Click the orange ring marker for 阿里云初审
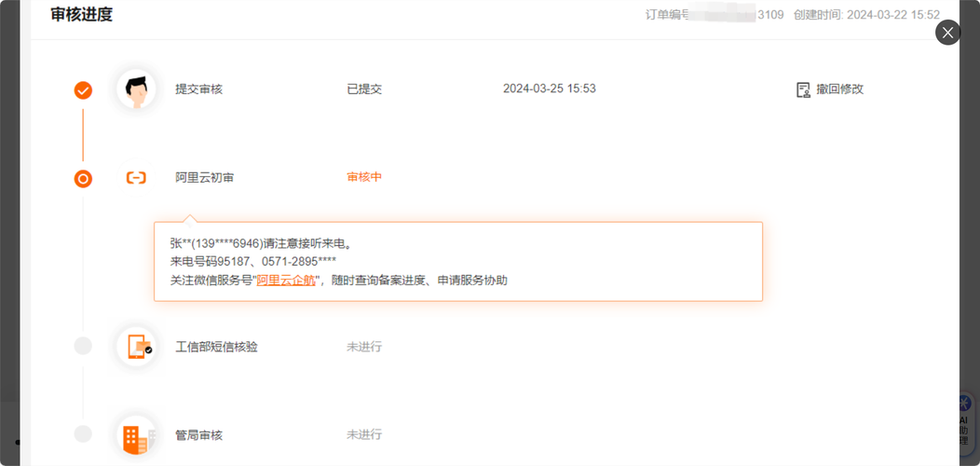 click(83, 179)
